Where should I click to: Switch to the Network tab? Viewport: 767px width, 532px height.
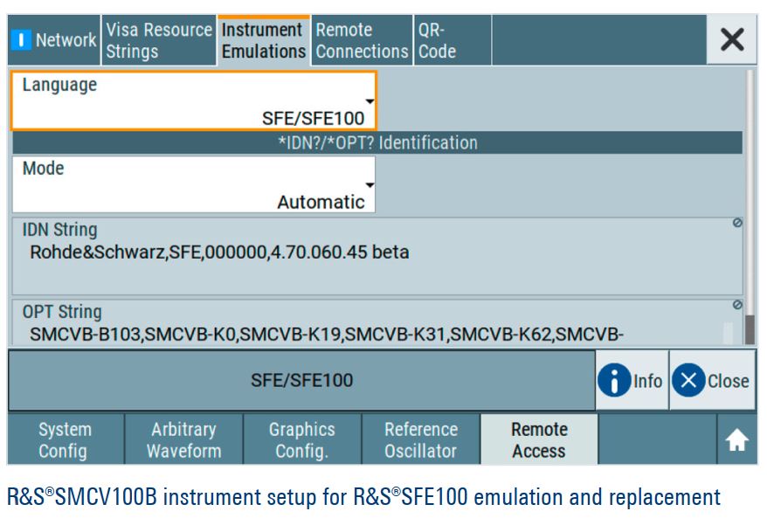pos(54,39)
